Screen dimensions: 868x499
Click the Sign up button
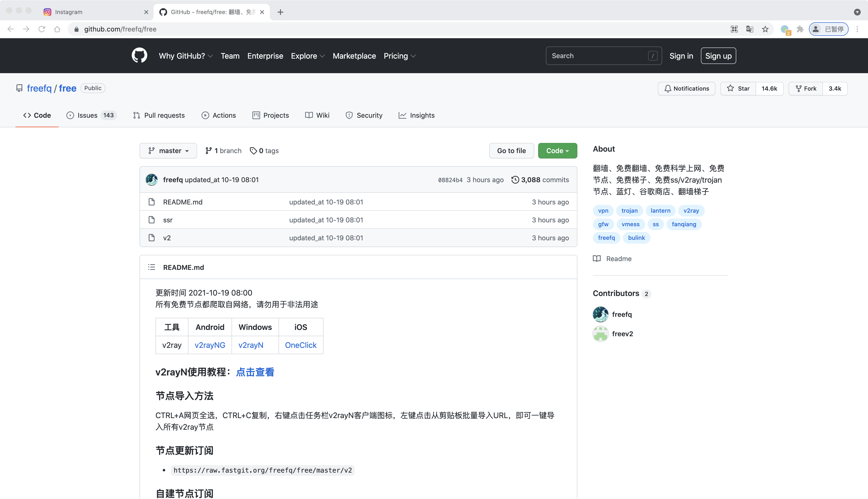[x=718, y=56]
